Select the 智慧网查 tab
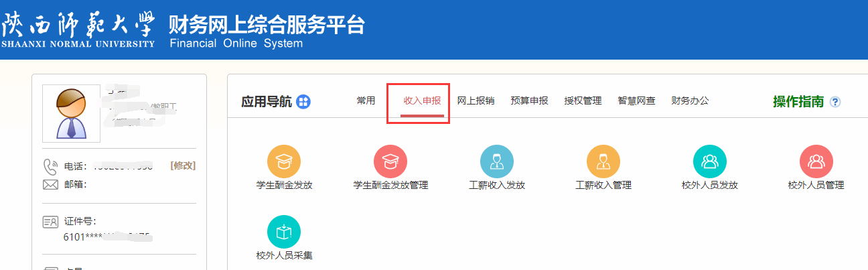This screenshot has height=270, width=868. tap(636, 101)
